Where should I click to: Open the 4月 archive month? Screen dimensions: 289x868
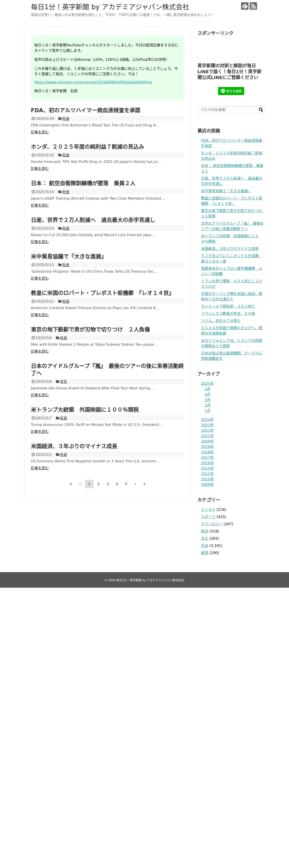pos(208,394)
